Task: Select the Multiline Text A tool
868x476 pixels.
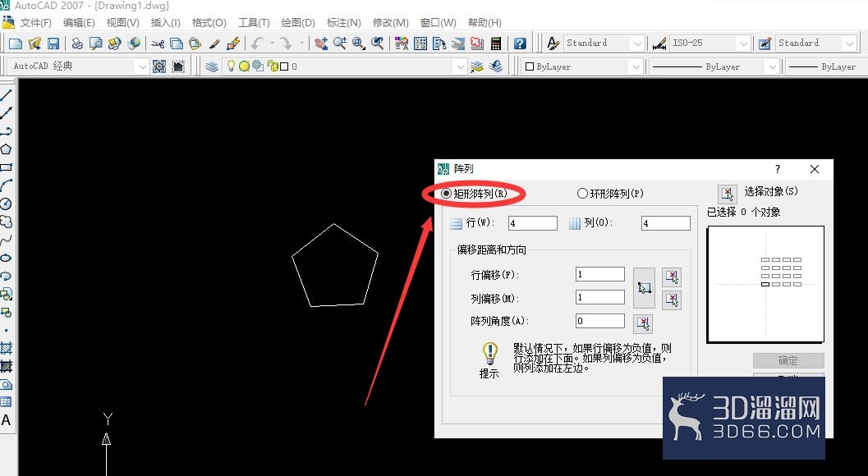Action: coord(6,420)
